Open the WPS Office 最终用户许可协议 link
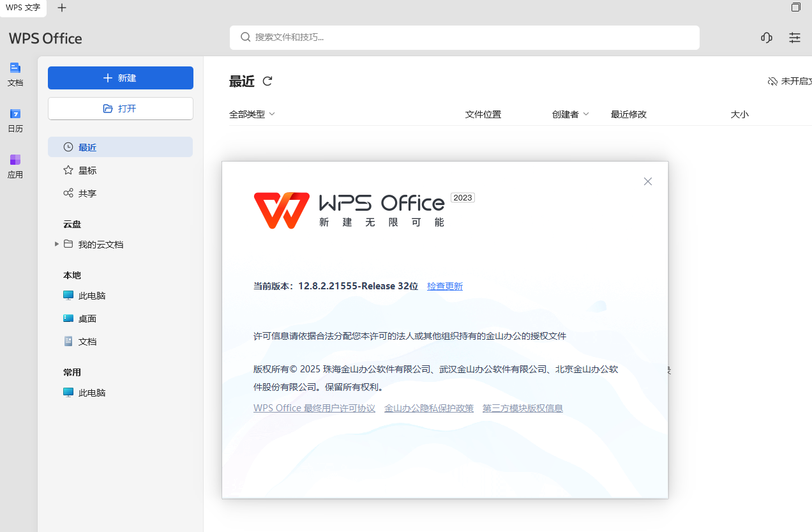The width and height of the screenshot is (812, 532). 314,408
